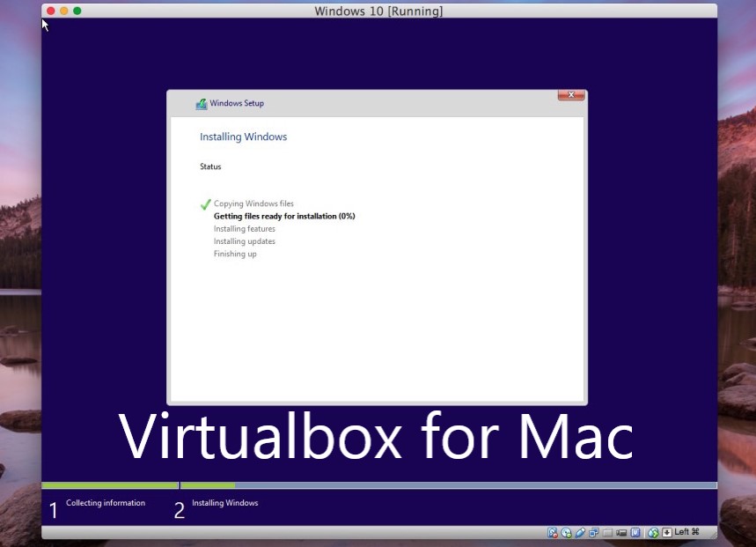Click the 'Installing features' step
The height and width of the screenshot is (547, 756).
[245, 229]
